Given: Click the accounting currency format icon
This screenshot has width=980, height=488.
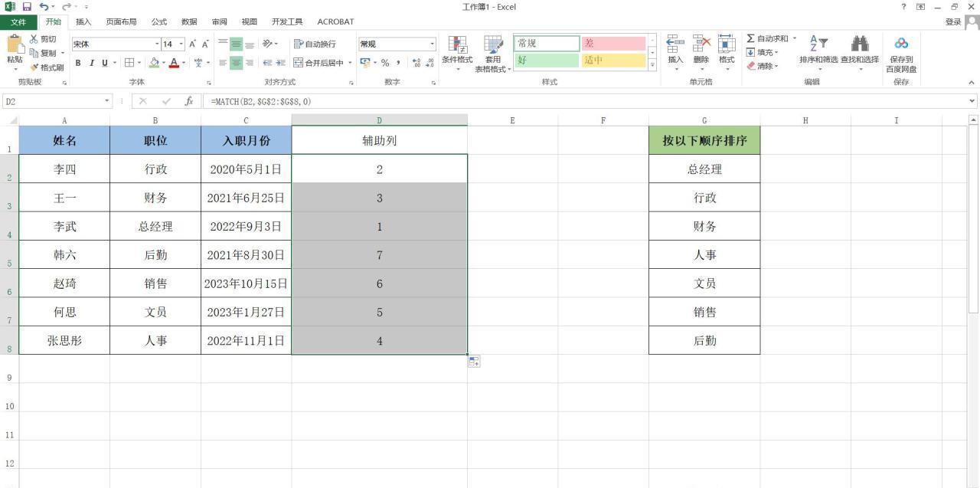Looking at the screenshot, I should [364, 63].
